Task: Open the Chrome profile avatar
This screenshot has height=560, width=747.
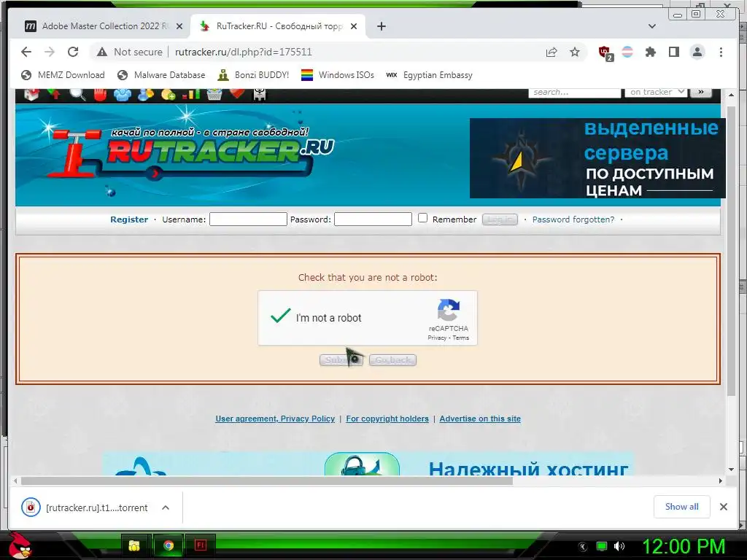Action: [x=697, y=52]
